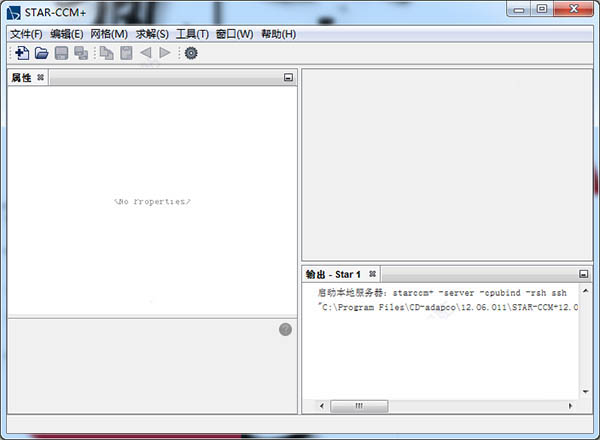Click horizontal scrollbar left arrow in output
The width and height of the screenshot is (600, 440).
[322, 406]
